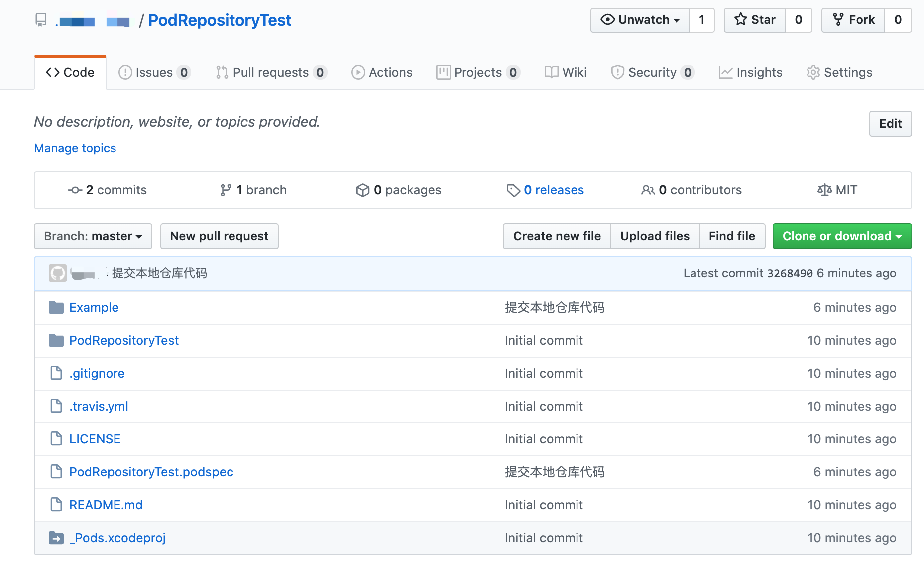Screen dimensions: 924x562
Task: Click Upload files button
Action: tap(655, 236)
